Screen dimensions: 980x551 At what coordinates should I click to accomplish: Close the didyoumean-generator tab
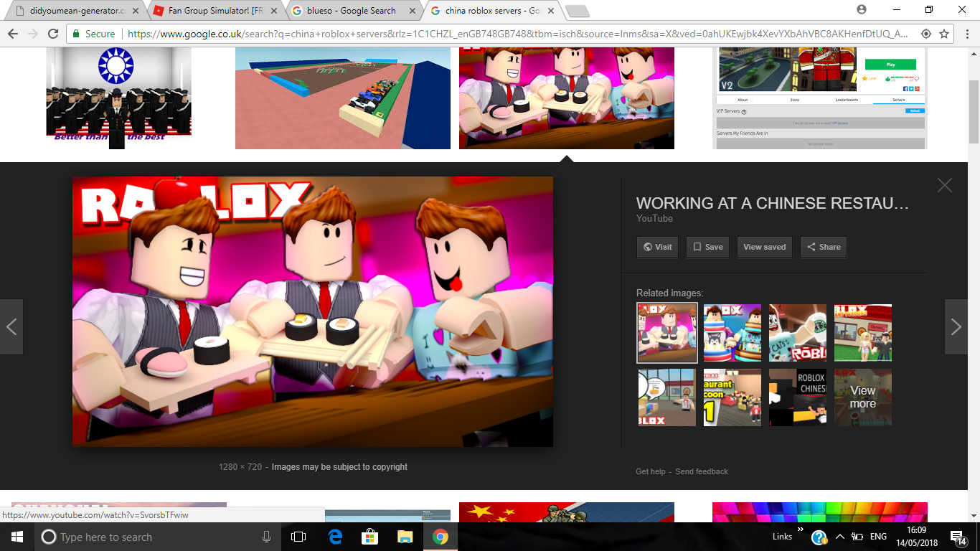[136, 11]
